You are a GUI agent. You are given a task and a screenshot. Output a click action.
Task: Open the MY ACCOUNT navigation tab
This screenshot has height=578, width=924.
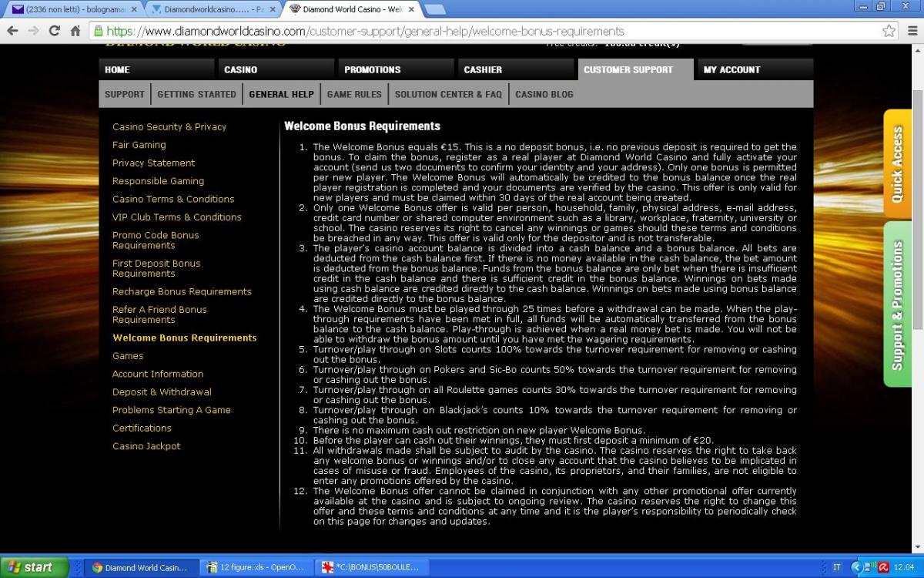point(755,69)
